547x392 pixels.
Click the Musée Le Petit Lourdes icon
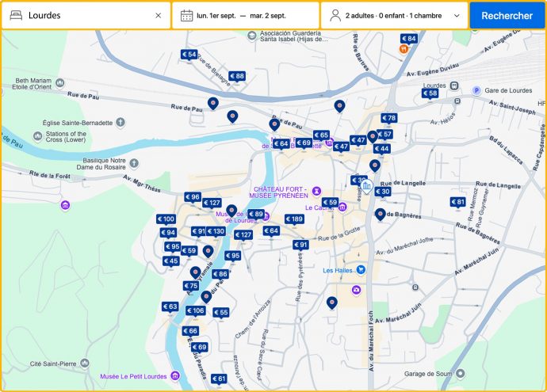click(176, 375)
